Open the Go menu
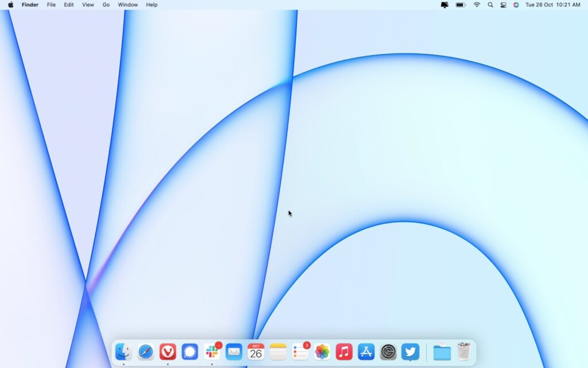Image resolution: width=588 pixels, height=368 pixels. [106, 5]
